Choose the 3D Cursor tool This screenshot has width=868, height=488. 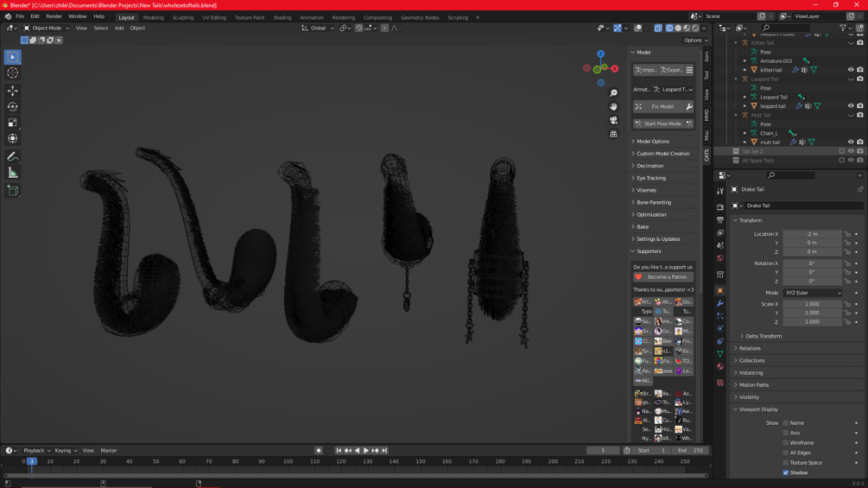click(12, 73)
